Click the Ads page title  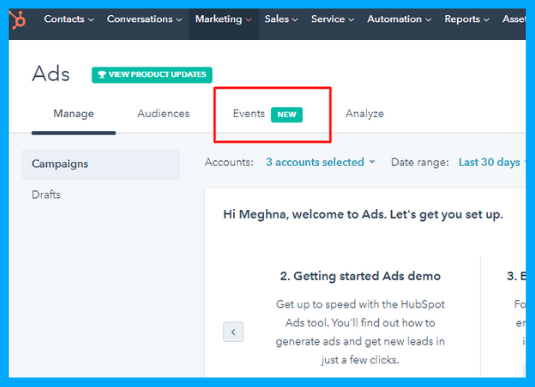tap(51, 74)
